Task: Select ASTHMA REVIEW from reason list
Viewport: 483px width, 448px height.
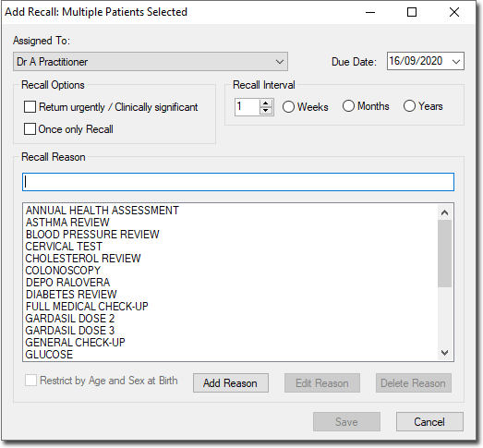Action: 67,223
